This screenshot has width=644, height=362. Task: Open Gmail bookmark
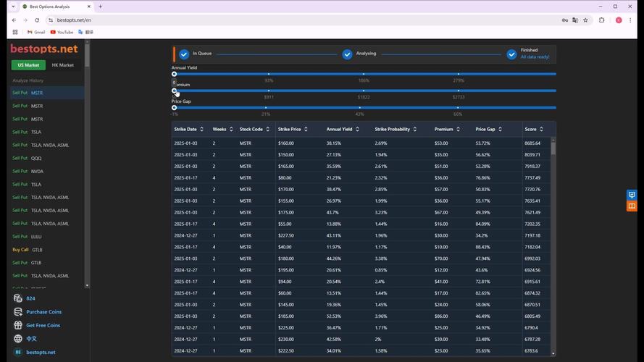point(36,32)
